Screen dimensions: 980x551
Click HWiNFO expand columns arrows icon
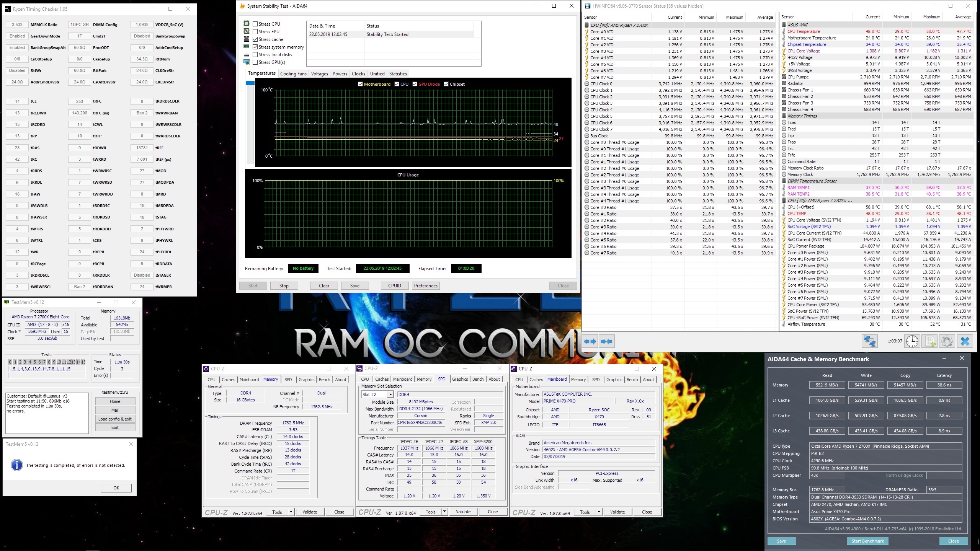pos(590,341)
